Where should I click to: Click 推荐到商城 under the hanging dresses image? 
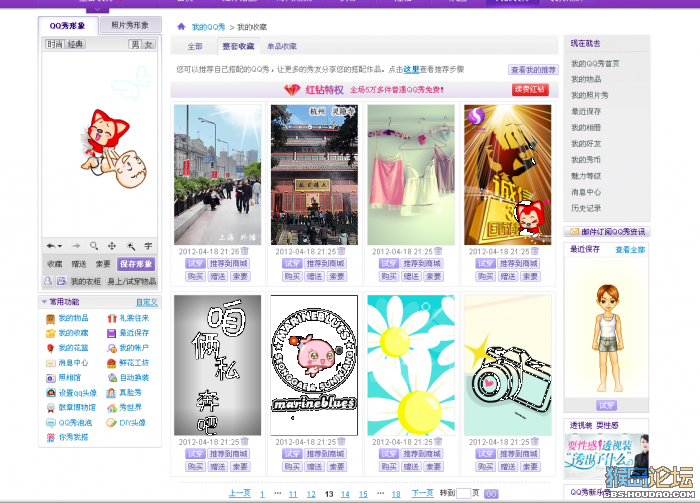422,263
